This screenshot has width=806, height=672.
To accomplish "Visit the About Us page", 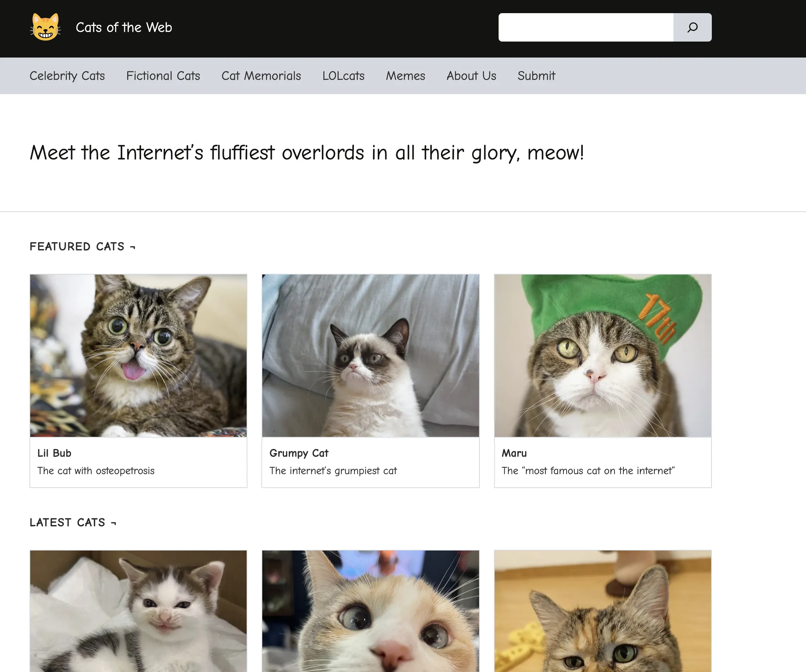I will click(471, 76).
